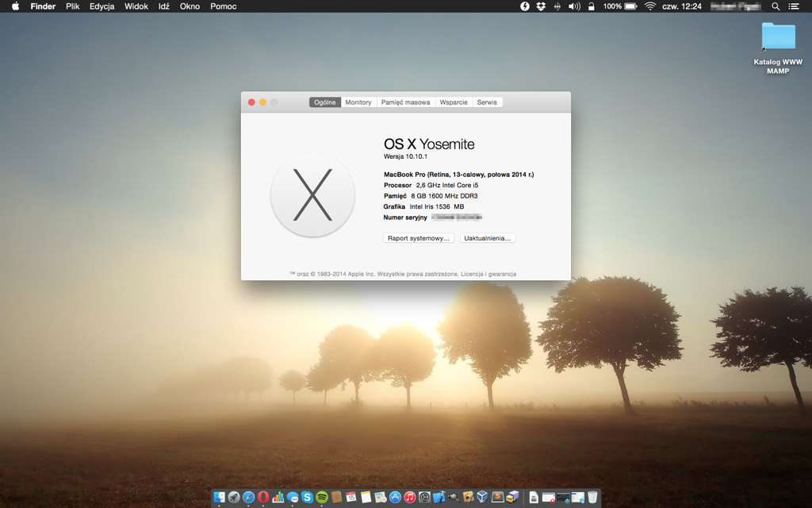Minimize the About This Mac window

pos(262,102)
